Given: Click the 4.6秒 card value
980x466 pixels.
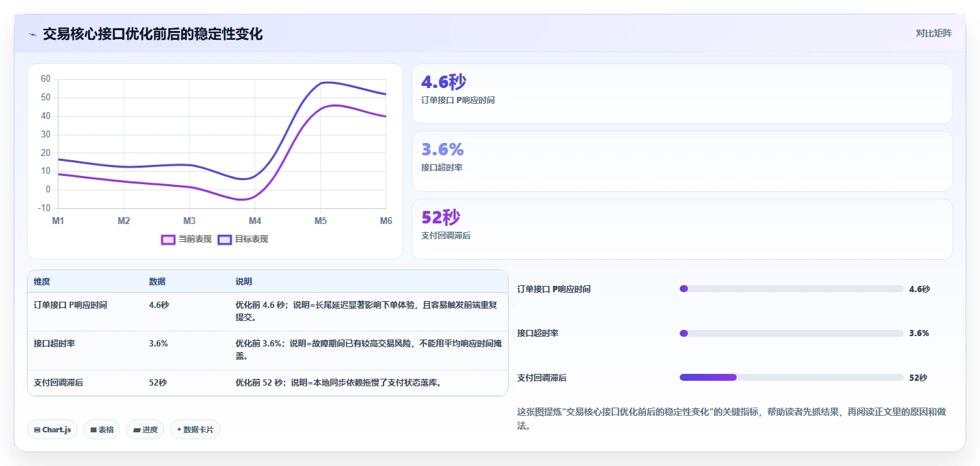Looking at the screenshot, I should 443,82.
